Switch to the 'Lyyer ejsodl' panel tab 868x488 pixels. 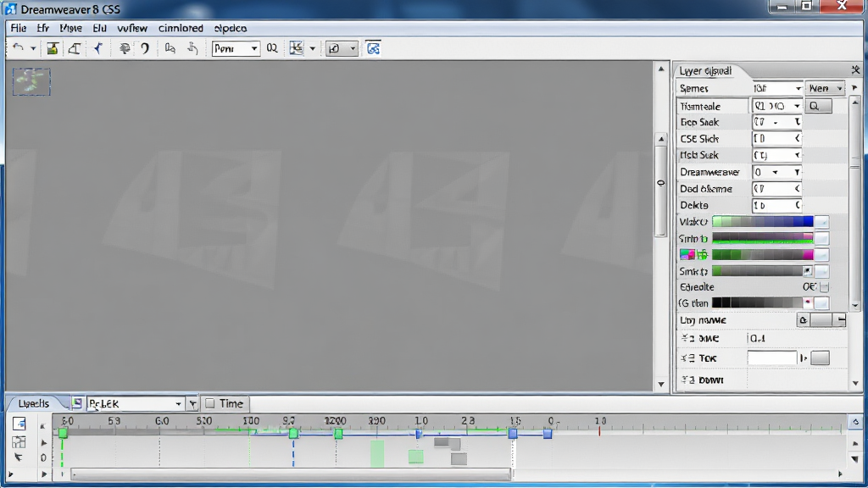coord(706,71)
